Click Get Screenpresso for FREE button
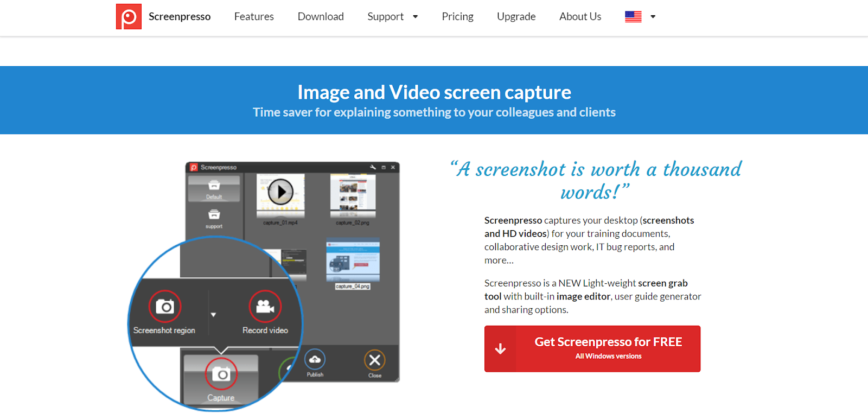This screenshot has height=413, width=868. [592, 348]
